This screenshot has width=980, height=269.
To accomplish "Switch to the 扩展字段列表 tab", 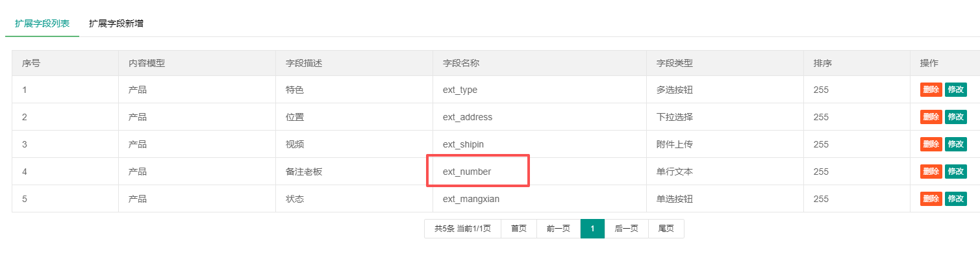I will point(42,23).
